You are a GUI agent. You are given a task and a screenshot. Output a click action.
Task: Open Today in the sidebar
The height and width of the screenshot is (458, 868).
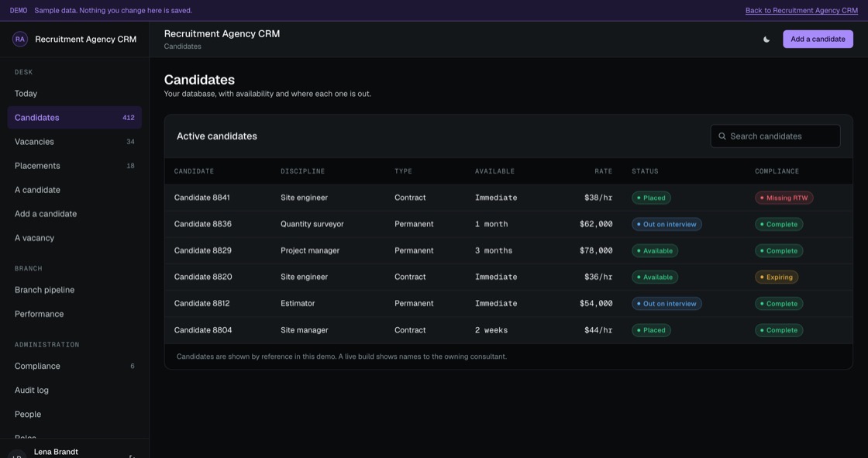pyautogui.click(x=74, y=94)
